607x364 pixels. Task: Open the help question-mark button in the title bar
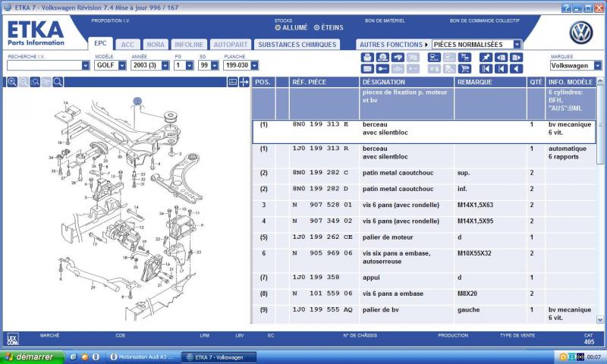pyautogui.click(x=566, y=8)
